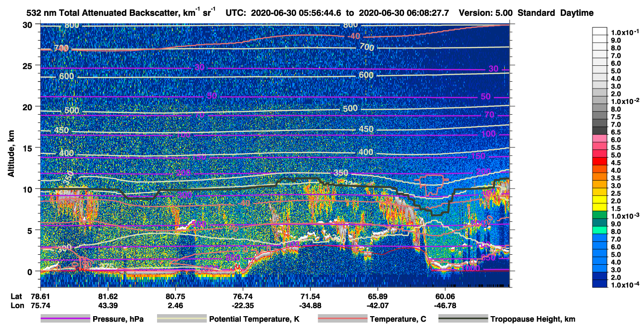Click the pink swatch just below the 6.5 label
The width and height of the screenshot is (644, 330).
[x=599, y=138]
